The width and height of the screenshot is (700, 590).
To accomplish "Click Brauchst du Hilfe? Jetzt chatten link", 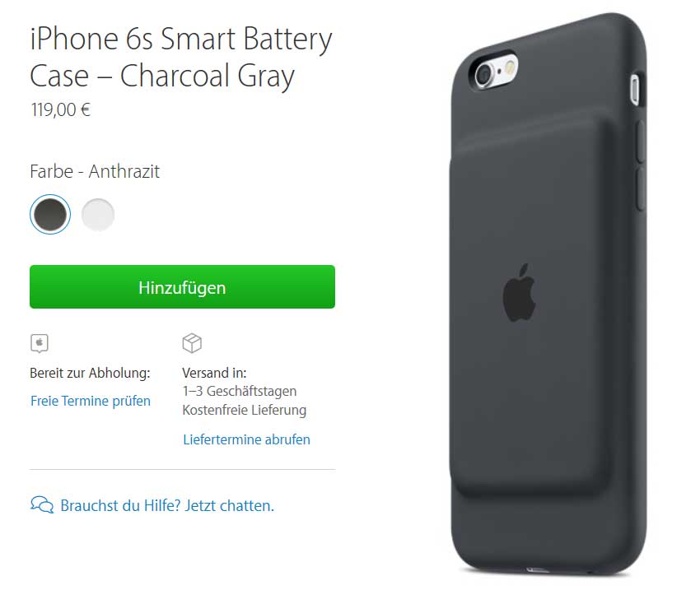I will coord(167,506).
